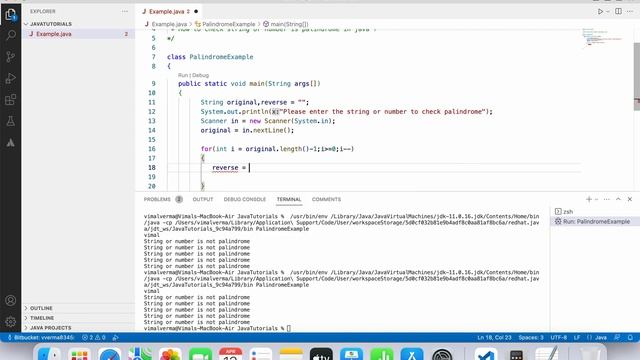Click the Ln 18, Col 23 indicator
This screenshot has width=640, height=360.
pos(494,338)
